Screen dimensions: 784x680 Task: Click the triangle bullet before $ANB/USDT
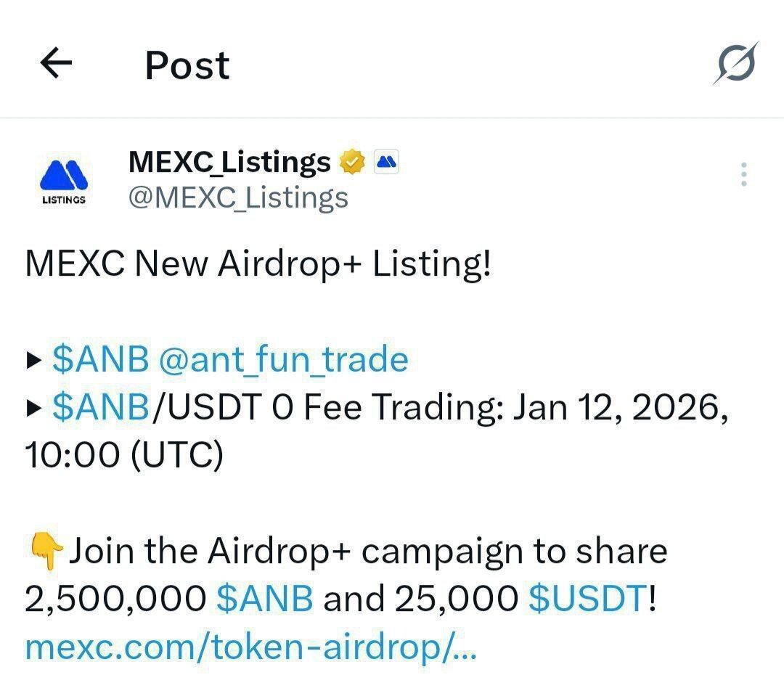34,410
